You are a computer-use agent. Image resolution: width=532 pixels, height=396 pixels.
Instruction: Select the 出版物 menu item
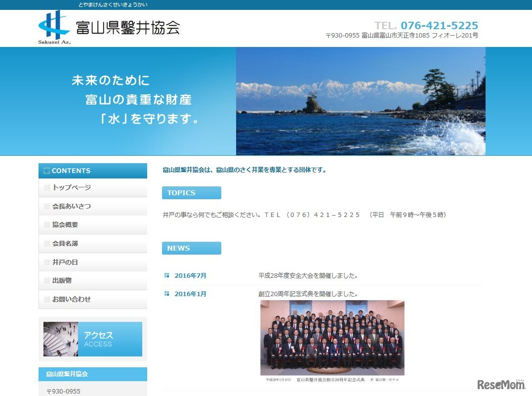93,280
